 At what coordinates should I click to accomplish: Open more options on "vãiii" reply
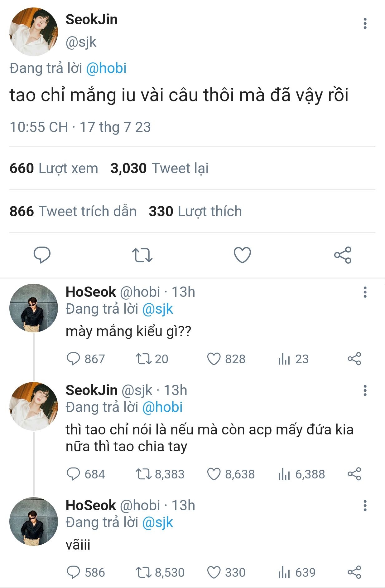(365, 506)
